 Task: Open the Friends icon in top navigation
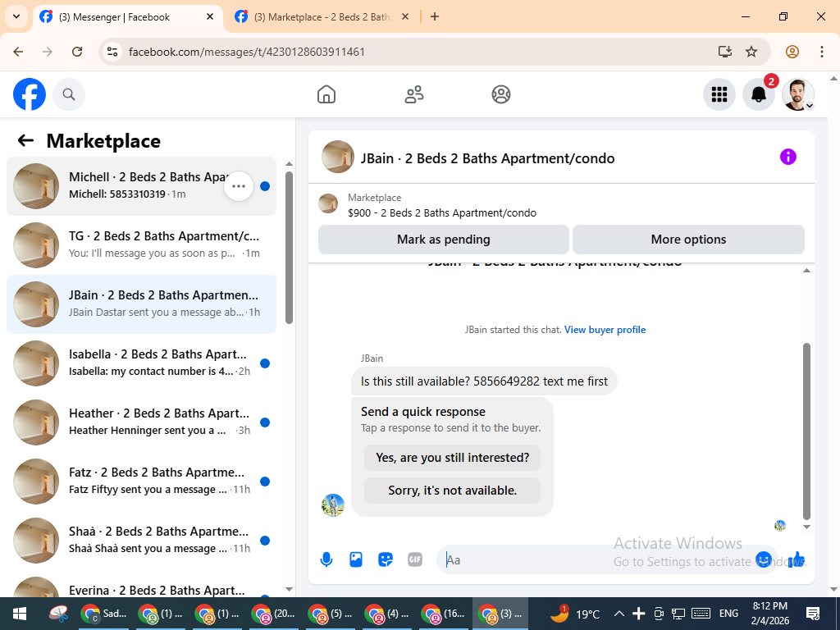[x=413, y=94]
